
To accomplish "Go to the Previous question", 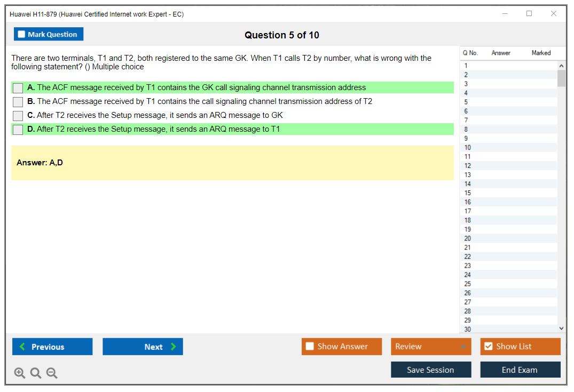I will pyautogui.click(x=52, y=347).
